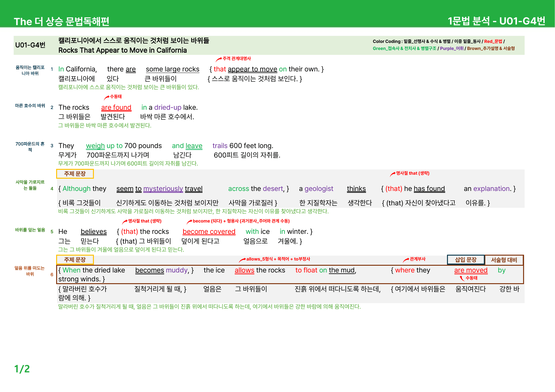Click the words 'some large rocks'
Viewport: 555px width, 392px height.
click(172, 69)
